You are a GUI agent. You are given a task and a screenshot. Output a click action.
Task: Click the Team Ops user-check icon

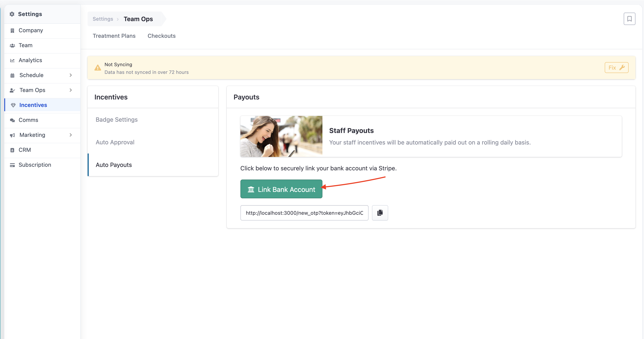click(12, 90)
